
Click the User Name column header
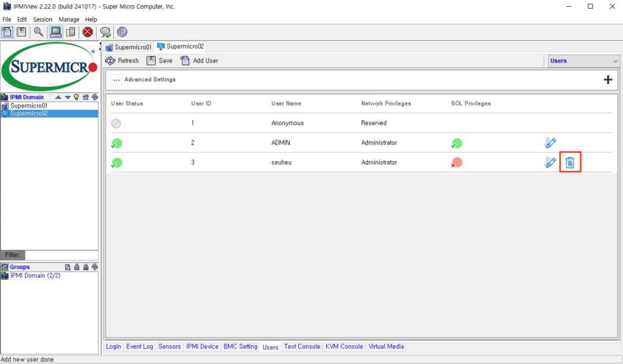pyautogui.click(x=286, y=103)
